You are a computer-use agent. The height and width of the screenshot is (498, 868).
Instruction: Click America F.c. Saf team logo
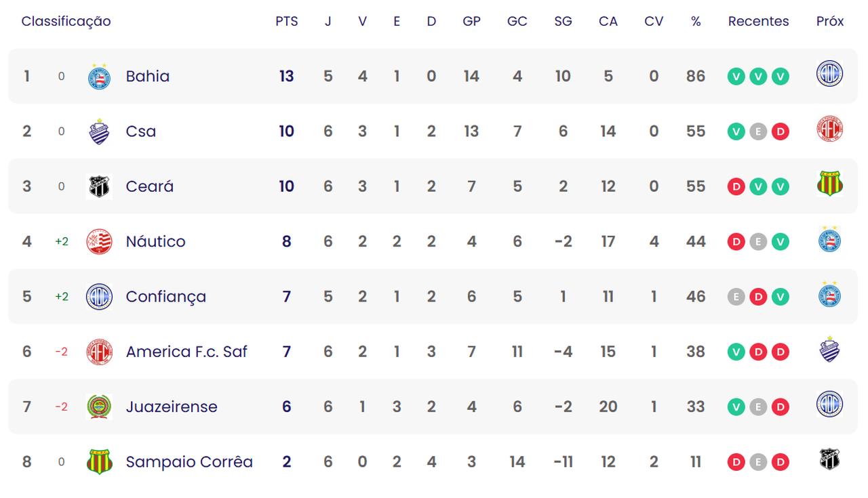pyautogui.click(x=100, y=352)
